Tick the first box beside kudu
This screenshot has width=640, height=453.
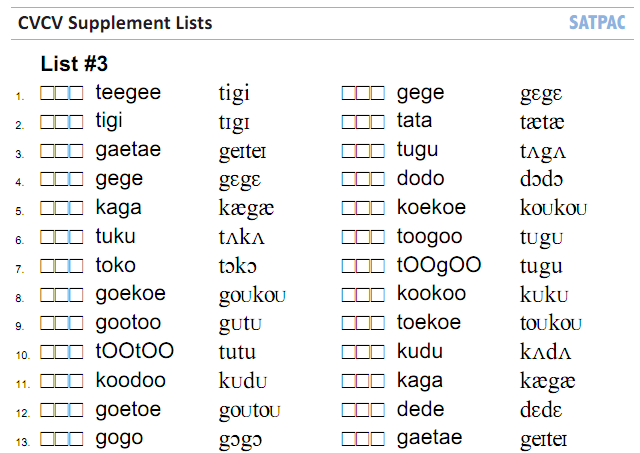[349, 352]
